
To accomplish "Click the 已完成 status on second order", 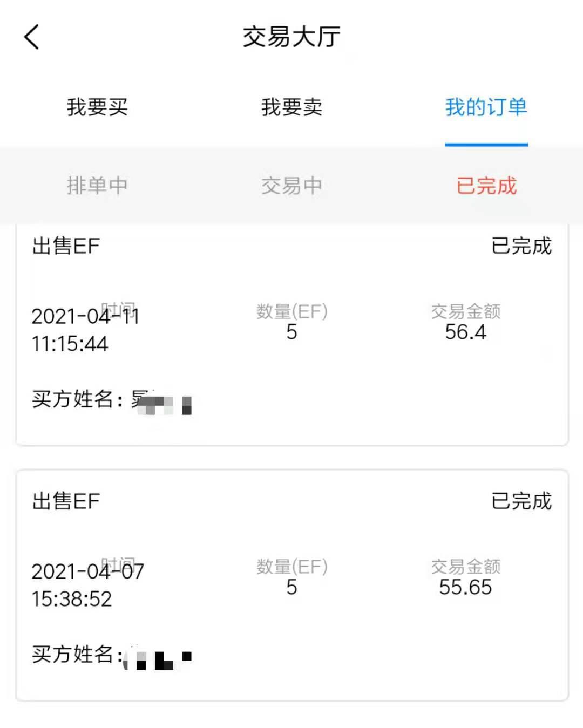I will click(x=521, y=501).
